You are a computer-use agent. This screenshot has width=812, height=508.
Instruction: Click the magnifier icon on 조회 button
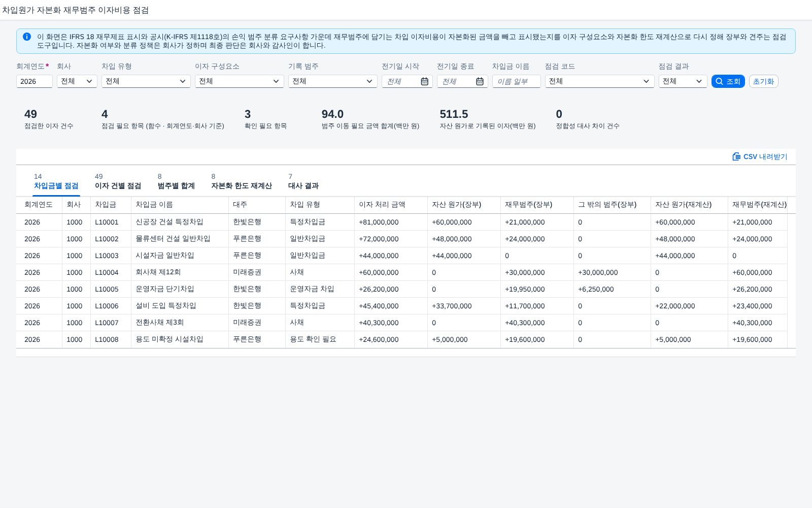click(x=719, y=81)
